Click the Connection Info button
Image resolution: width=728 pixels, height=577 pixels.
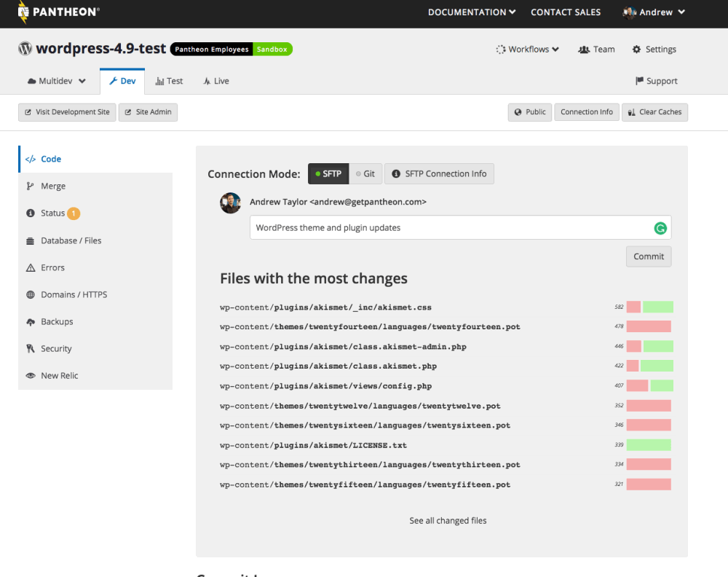[x=587, y=112]
